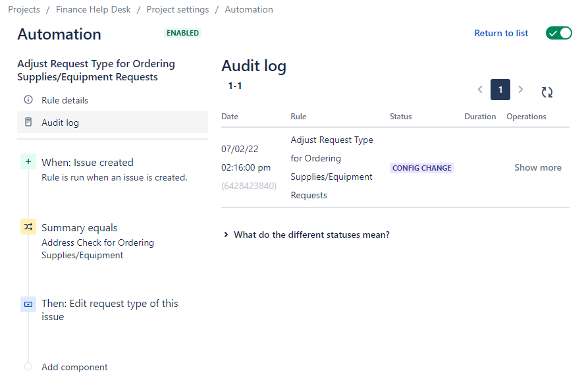Go to Project settings breadcrumb

click(x=178, y=9)
